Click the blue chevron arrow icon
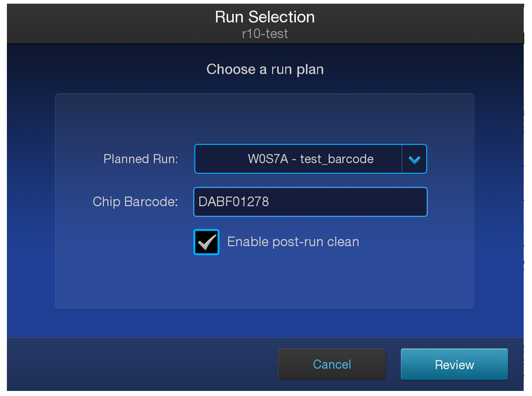Image resolution: width=532 pixels, height=396 pixels. [414, 160]
